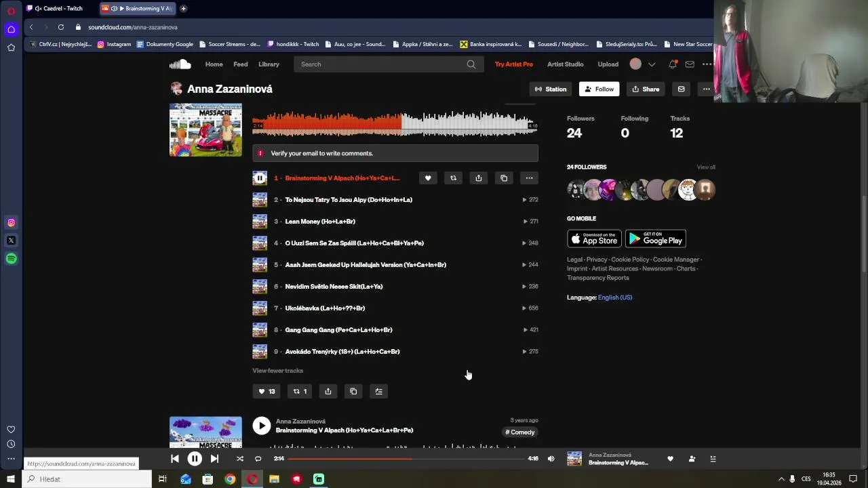Image resolution: width=868 pixels, height=488 pixels.
Task: Open Instagram in Opera sidebar
Action: pos(11,222)
